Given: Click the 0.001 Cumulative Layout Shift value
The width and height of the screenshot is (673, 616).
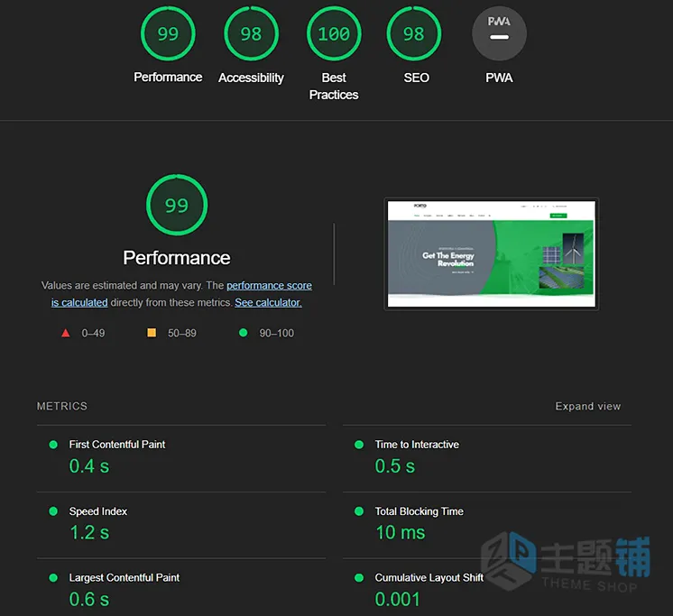Looking at the screenshot, I should click(398, 599).
